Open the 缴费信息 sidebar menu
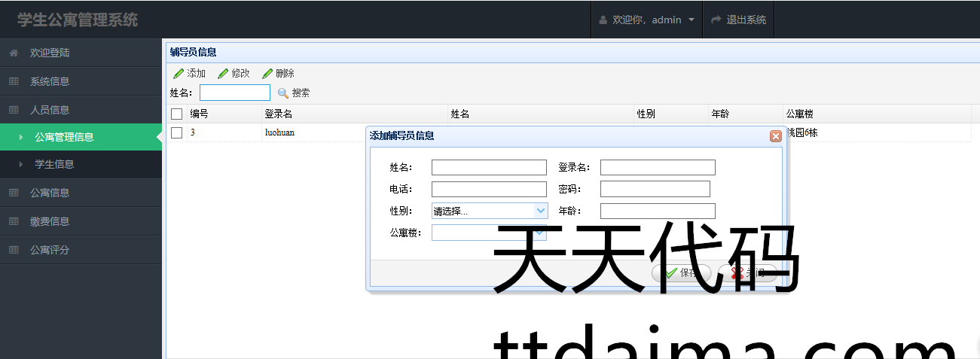The image size is (980, 359). pos(50,221)
